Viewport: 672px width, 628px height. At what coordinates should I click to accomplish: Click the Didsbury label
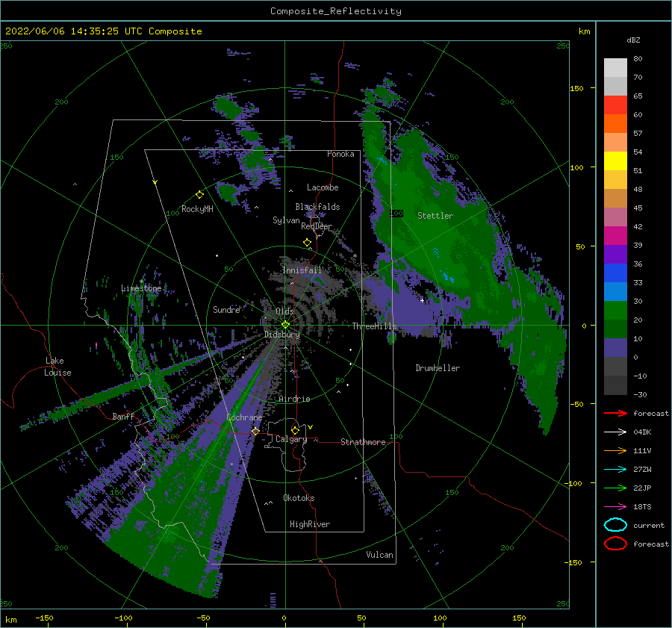(x=281, y=335)
